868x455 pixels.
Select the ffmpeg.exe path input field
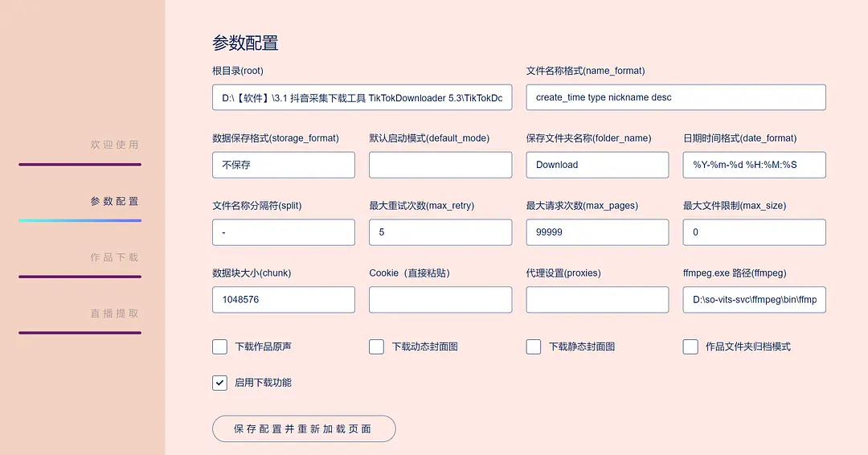[755, 300]
